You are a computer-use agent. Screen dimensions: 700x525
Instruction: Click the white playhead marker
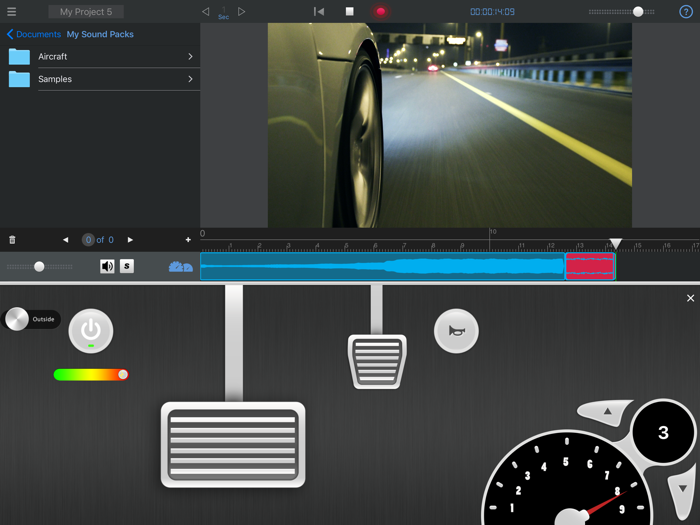(x=616, y=243)
